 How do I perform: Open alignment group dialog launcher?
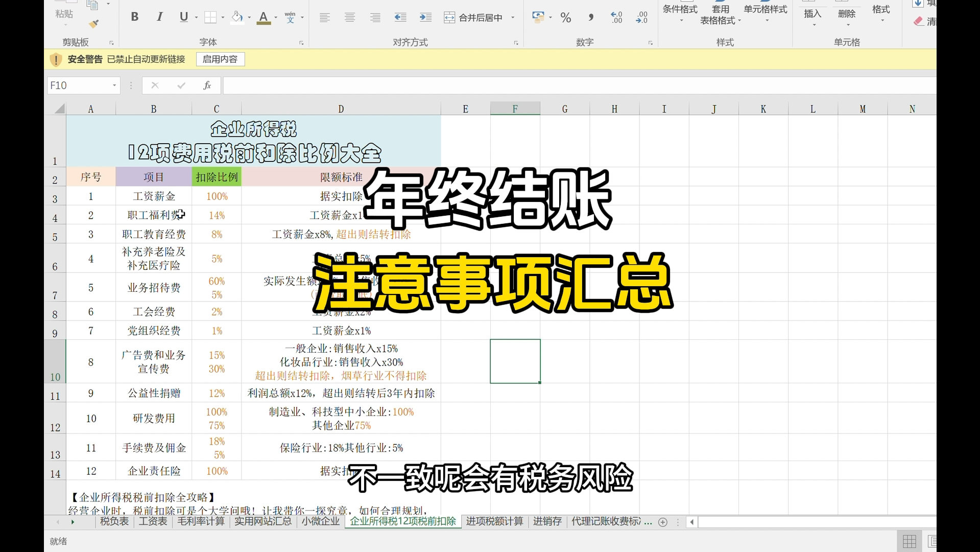tap(516, 43)
